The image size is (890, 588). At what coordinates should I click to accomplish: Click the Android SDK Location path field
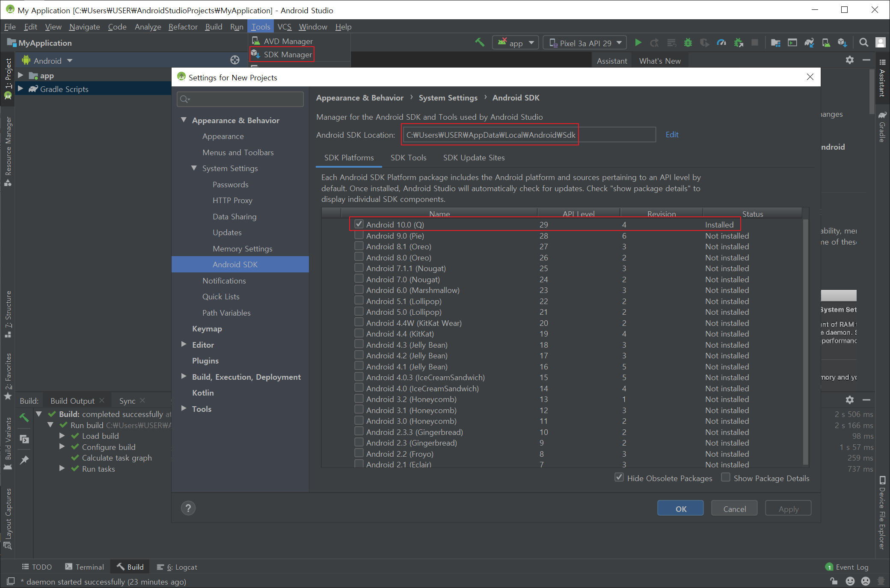529,135
